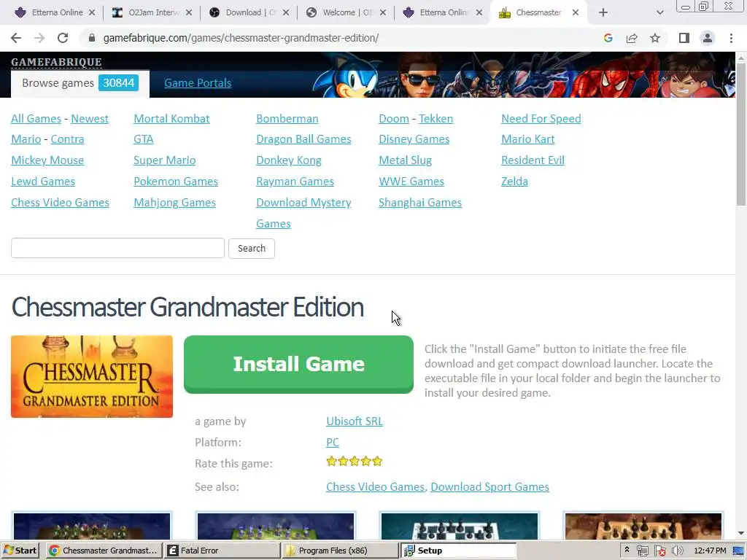The width and height of the screenshot is (747, 560).
Task: Click the scrollbar down arrow
Action: [741, 534]
